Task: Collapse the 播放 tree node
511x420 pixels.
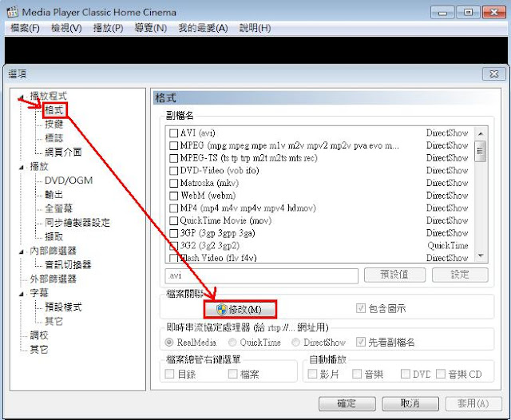Action: coord(22,167)
